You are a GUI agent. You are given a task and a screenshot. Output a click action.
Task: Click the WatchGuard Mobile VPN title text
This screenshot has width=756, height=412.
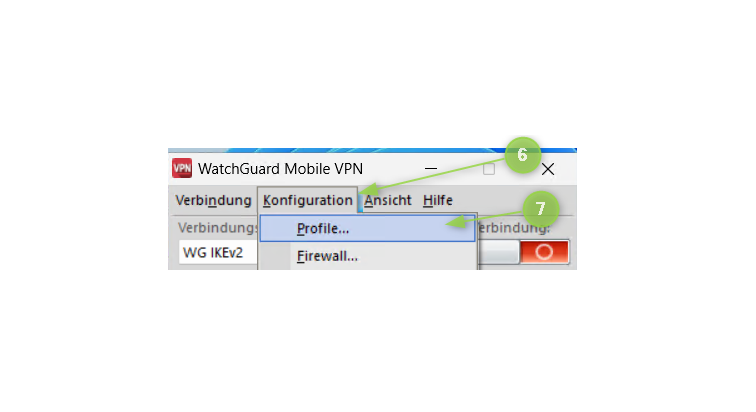[280, 169]
